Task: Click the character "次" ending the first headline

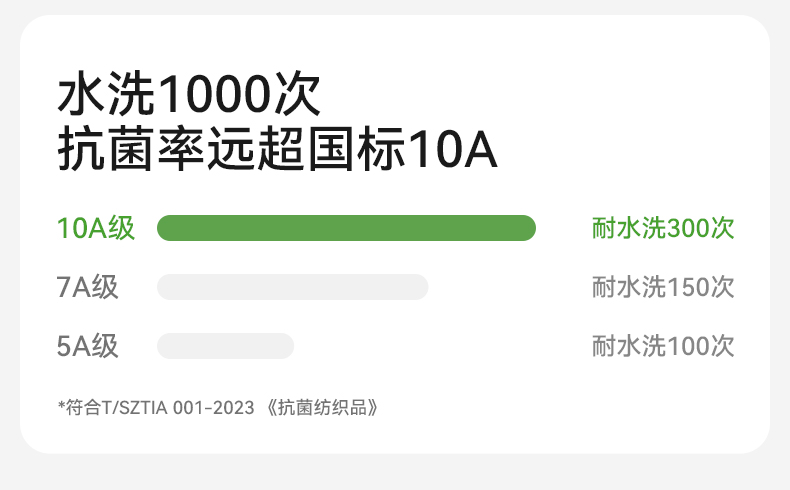Action: (297, 96)
